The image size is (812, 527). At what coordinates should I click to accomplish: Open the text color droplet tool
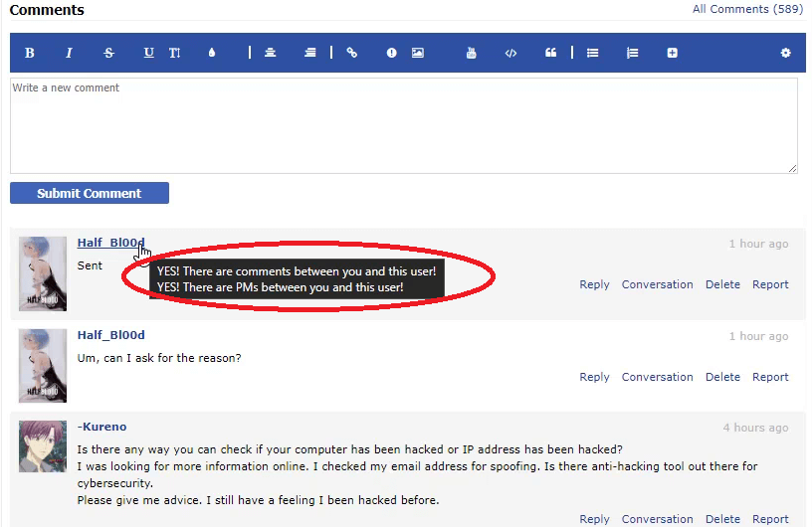[212, 53]
